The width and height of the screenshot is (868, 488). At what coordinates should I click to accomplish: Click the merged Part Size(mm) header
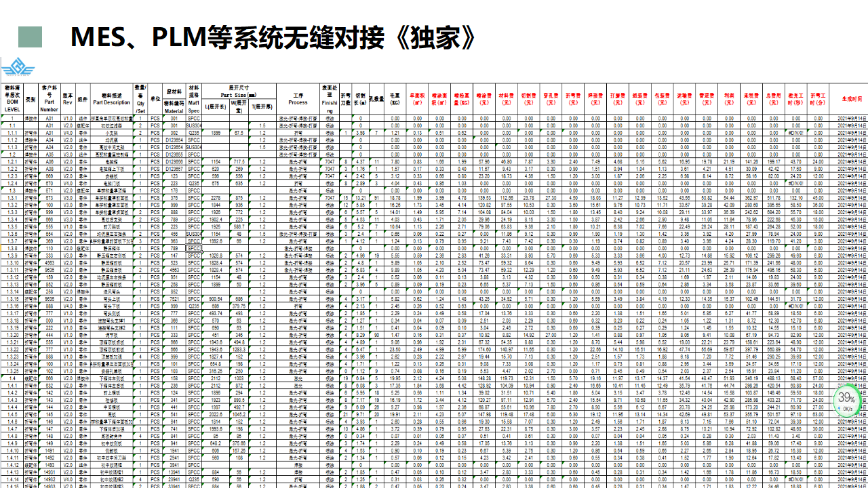239,91
